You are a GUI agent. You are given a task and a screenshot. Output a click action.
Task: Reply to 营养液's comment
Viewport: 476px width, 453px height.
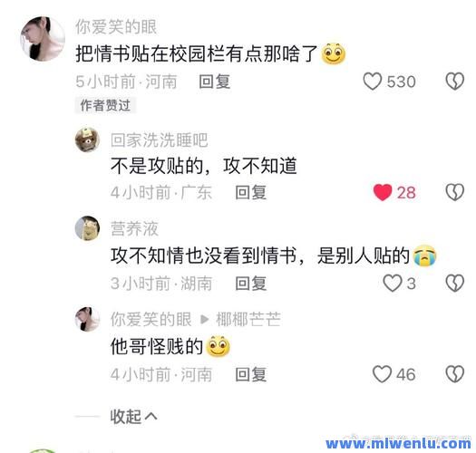(x=251, y=283)
